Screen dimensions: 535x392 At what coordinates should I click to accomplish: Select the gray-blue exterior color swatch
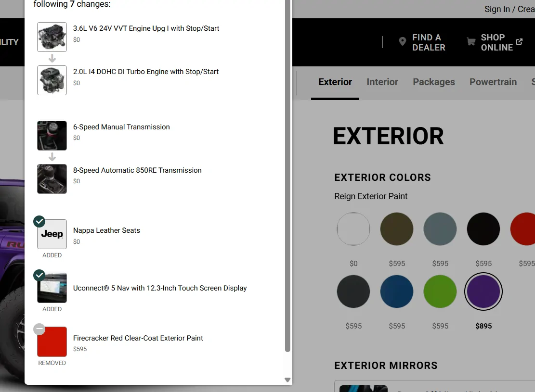pyautogui.click(x=440, y=229)
